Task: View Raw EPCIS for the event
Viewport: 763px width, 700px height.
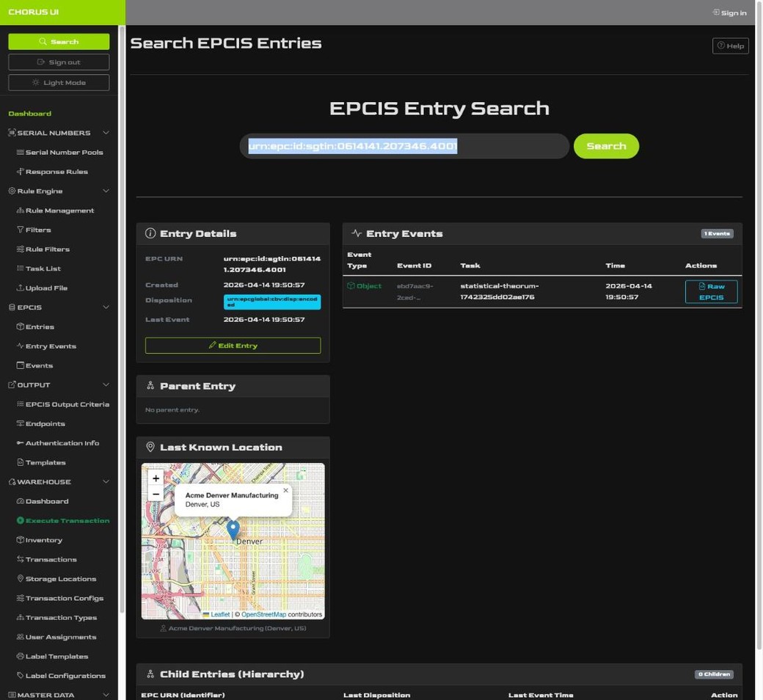Action: (711, 292)
